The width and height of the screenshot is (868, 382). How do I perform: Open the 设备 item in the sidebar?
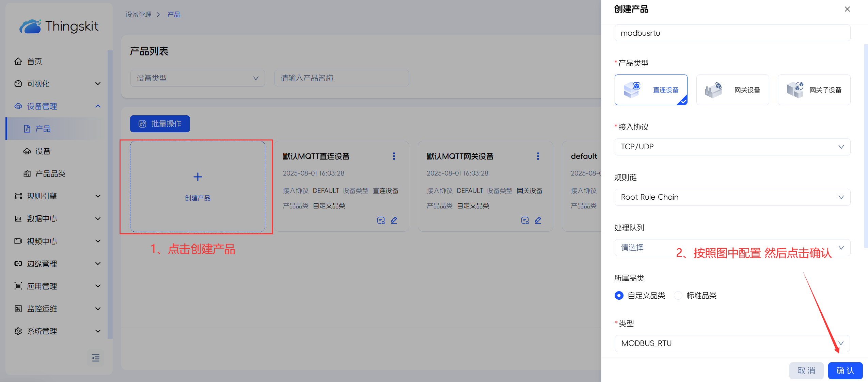tap(43, 151)
